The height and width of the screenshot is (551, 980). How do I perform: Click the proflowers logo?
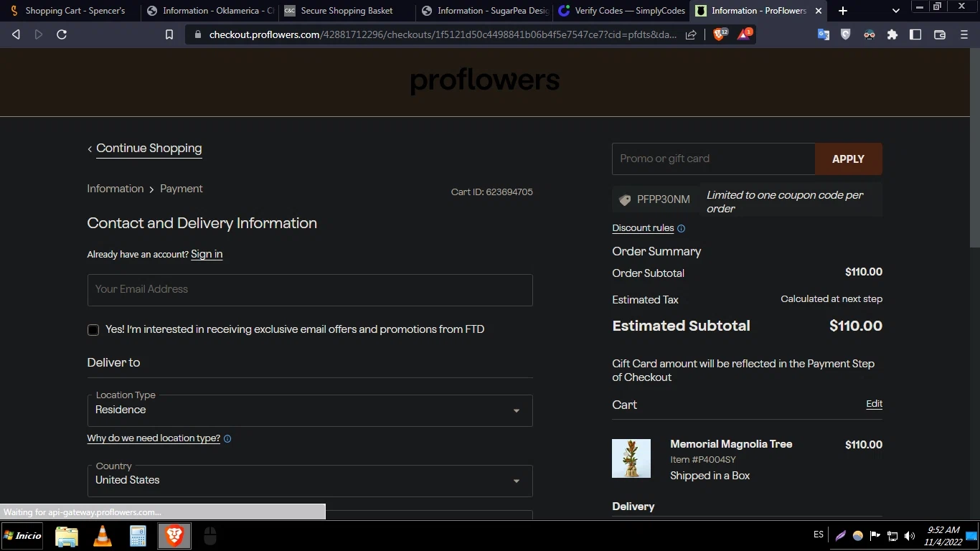[485, 80]
